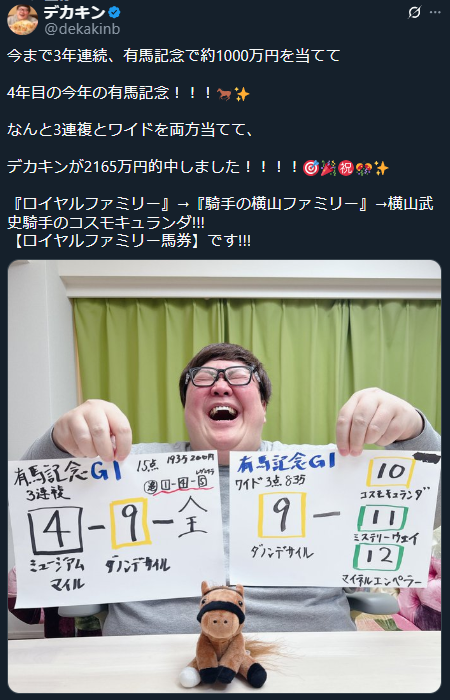Click the plush horse toy in photo

point(224,634)
